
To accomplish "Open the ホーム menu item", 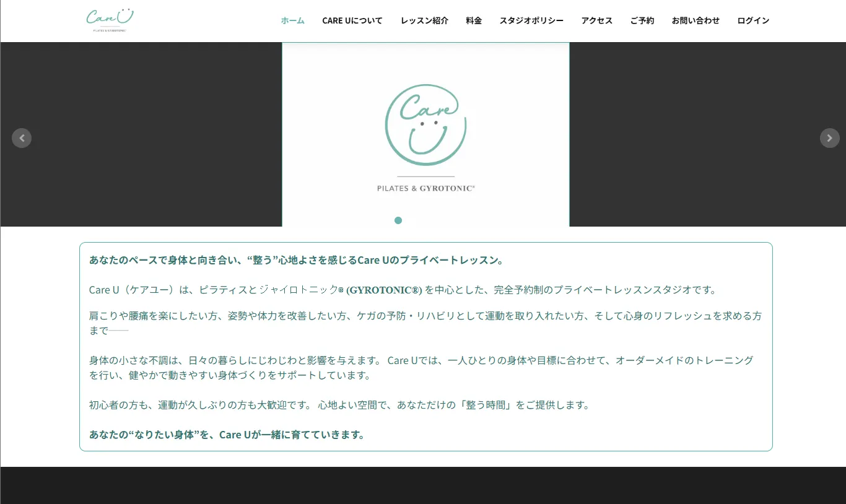I will [293, 20].
